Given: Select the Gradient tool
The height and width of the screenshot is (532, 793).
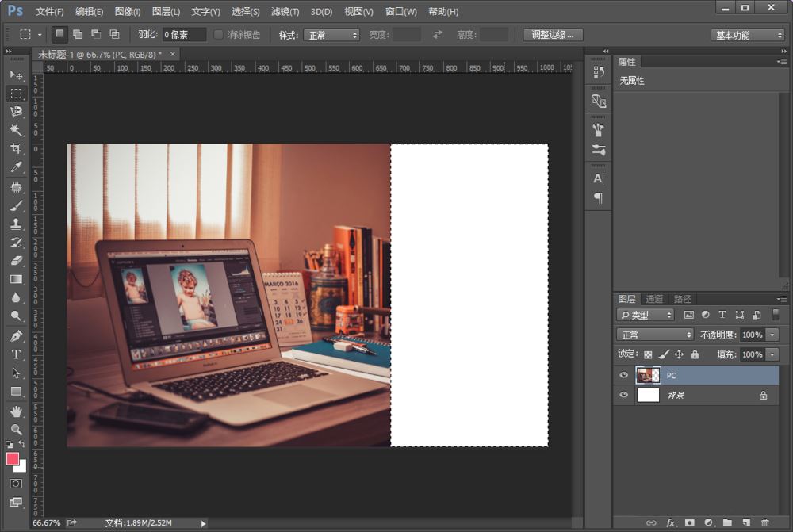Looking at the screenshot, I should coord(16,278).
